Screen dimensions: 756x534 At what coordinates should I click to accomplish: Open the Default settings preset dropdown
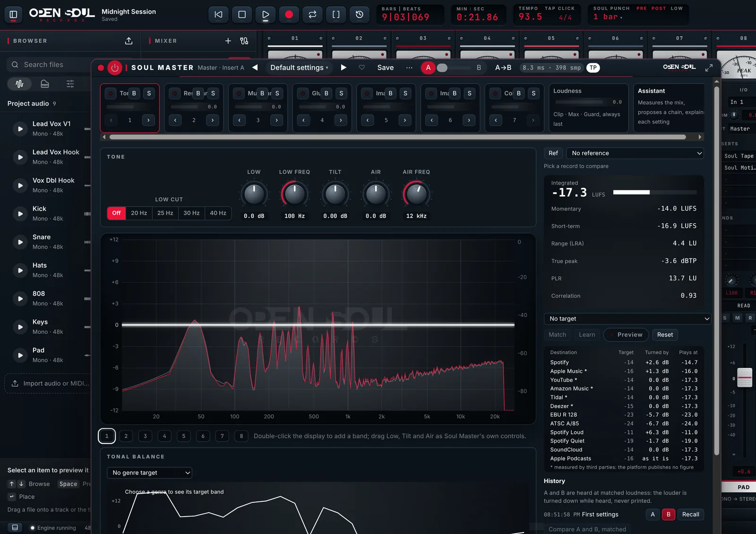(299, 68)
